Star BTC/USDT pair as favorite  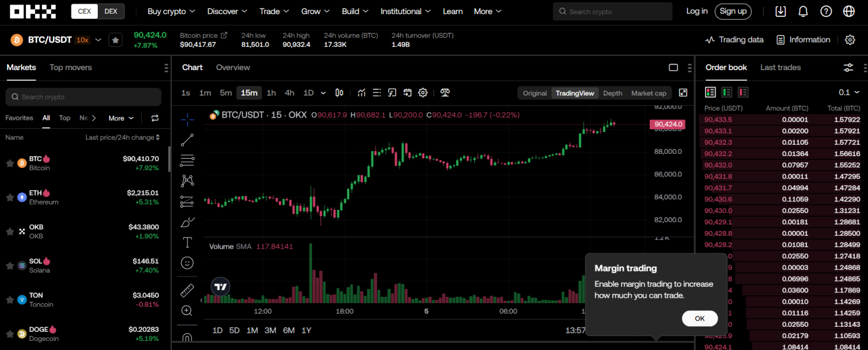[115, 40]
